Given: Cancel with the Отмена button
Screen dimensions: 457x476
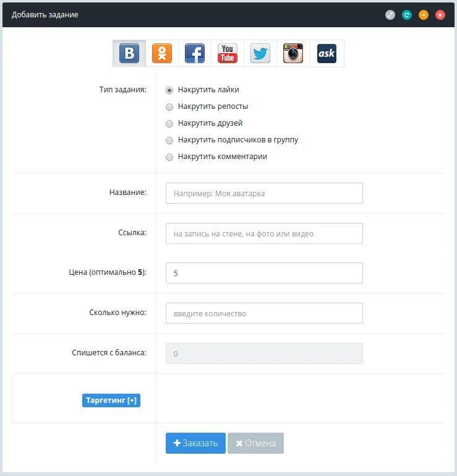Looking at the screenshot, I should click(x=255, y=443).
